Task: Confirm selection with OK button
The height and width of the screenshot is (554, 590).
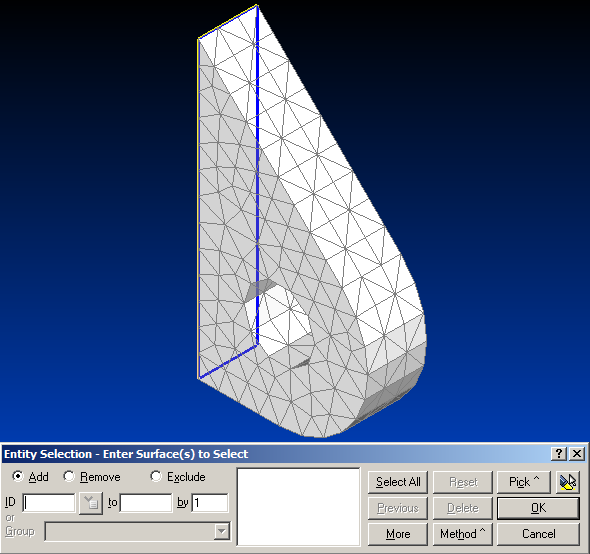Action: [538, 508]
